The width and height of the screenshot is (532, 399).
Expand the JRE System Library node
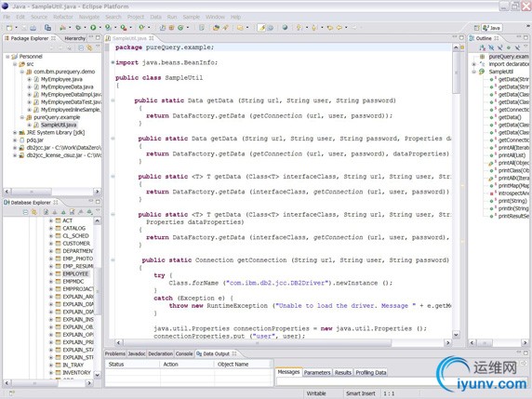[x=15, y=132]
